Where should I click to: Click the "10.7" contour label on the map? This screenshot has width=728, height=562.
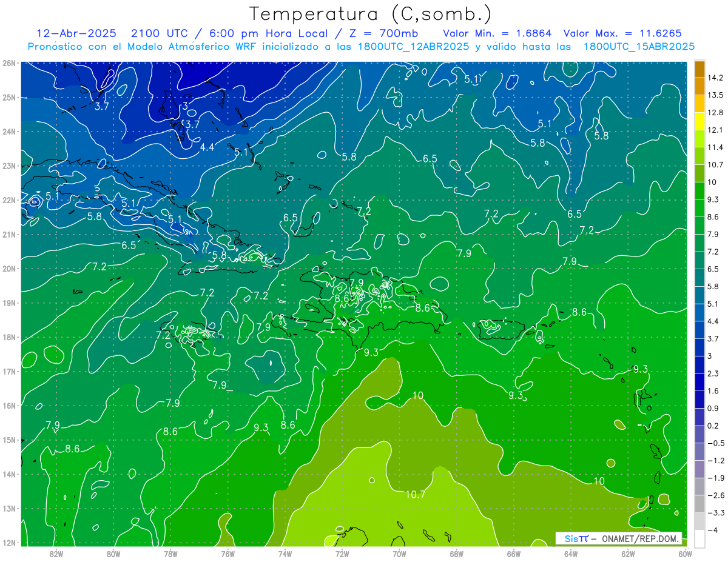416,495
